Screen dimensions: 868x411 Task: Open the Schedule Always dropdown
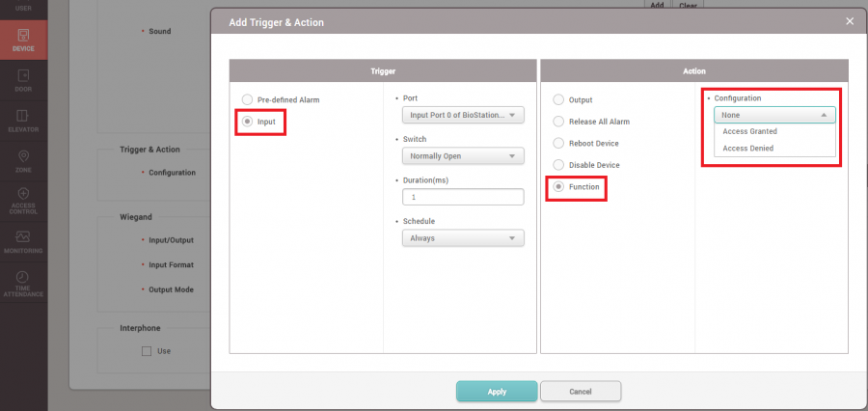[x=462, y=237]
